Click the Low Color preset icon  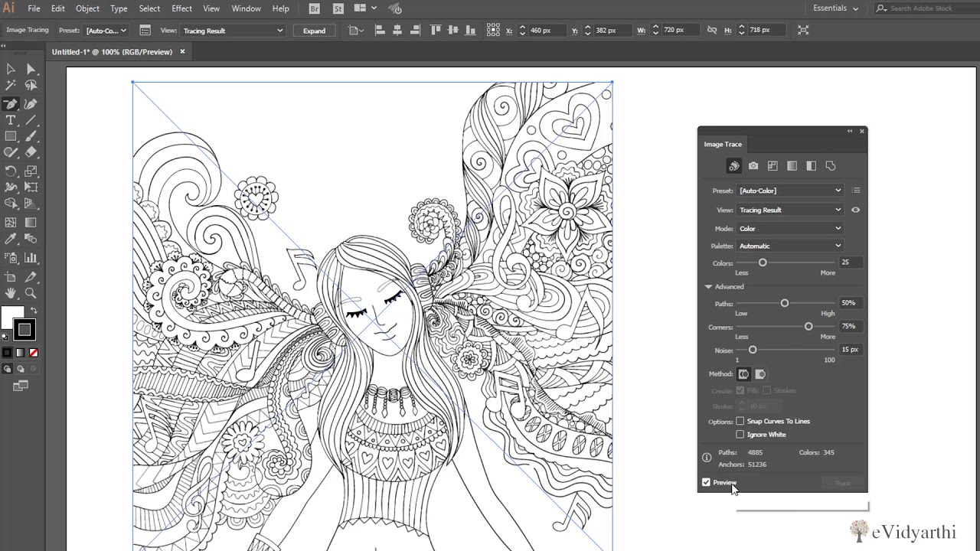(x=773, y=166)
